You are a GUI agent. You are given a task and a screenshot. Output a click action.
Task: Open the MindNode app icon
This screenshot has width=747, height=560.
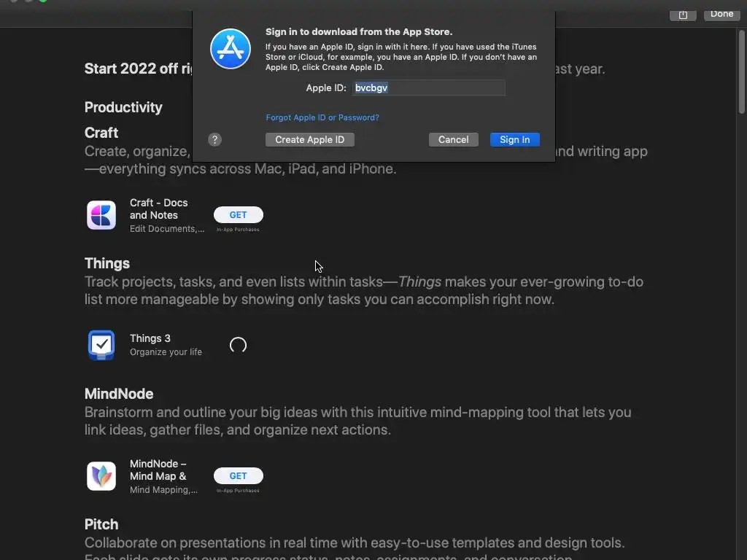(x=101, y=475)
